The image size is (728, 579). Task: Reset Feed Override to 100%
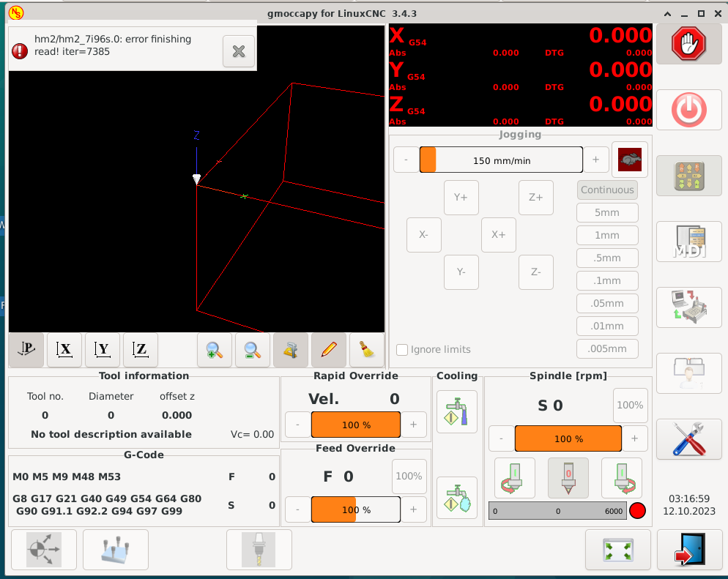409,477
